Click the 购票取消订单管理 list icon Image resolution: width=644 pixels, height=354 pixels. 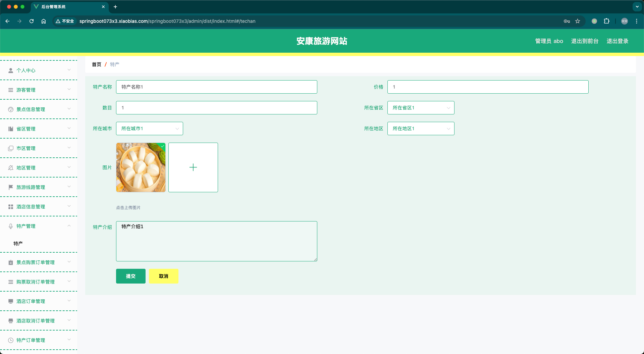pos(11,282)
